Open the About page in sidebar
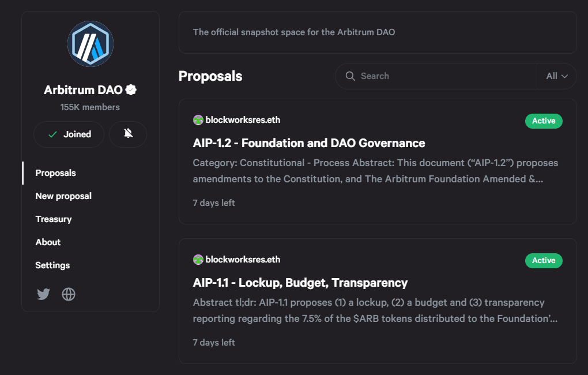Viewport: 588px width, 375px height. [48, 242]
